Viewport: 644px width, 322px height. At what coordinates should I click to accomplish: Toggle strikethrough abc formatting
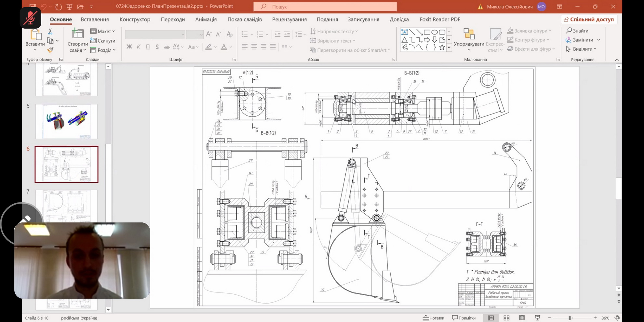(x=167, y=47)
